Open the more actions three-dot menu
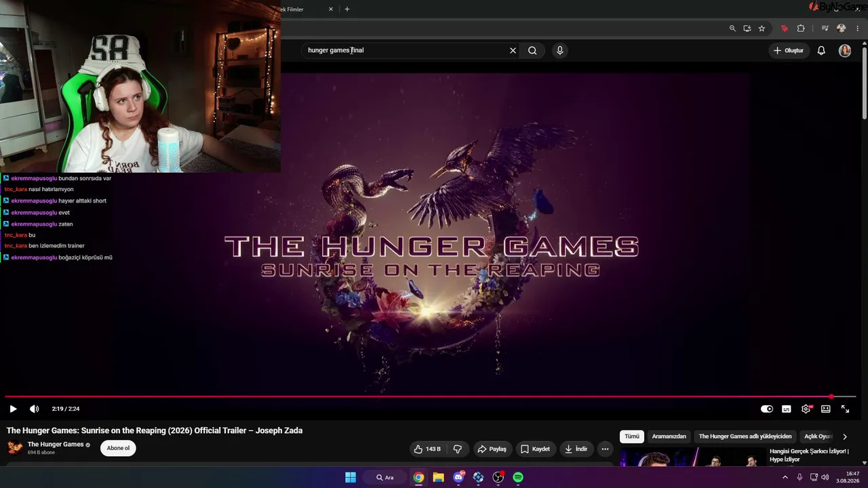Image resolution: width=868 pixels, height=488 pixels. [x=605, y=449]
